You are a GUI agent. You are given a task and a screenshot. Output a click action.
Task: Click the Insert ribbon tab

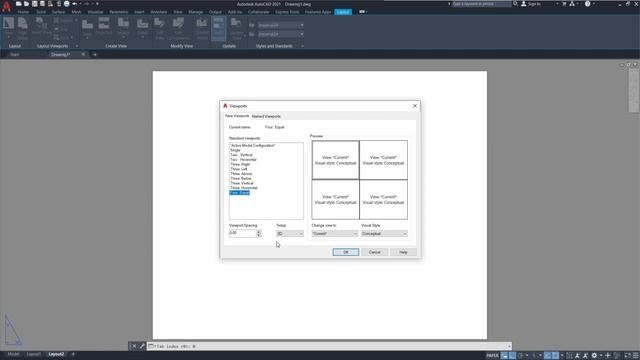click(x=139, y=12)
